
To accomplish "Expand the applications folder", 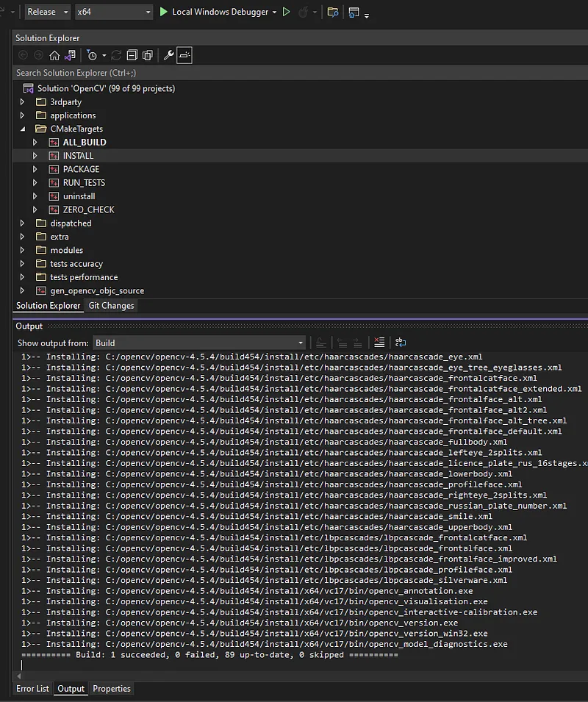I will click(x=22, y=115).
